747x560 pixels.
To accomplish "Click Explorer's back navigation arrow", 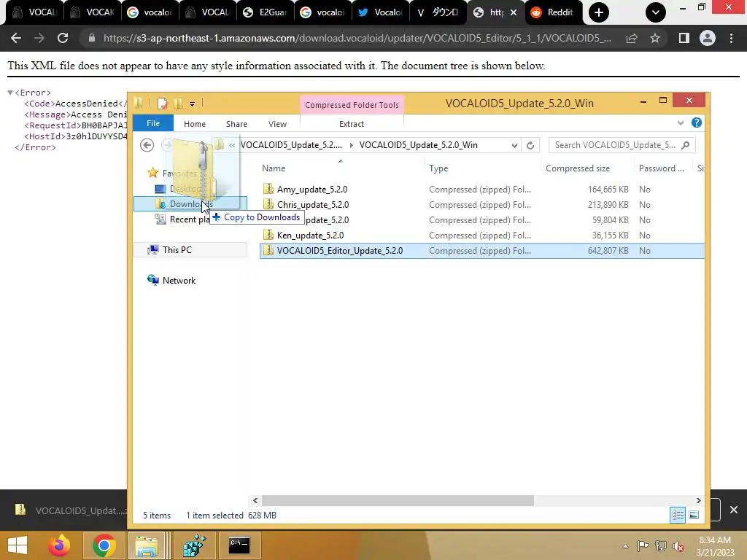I will 147,145.
